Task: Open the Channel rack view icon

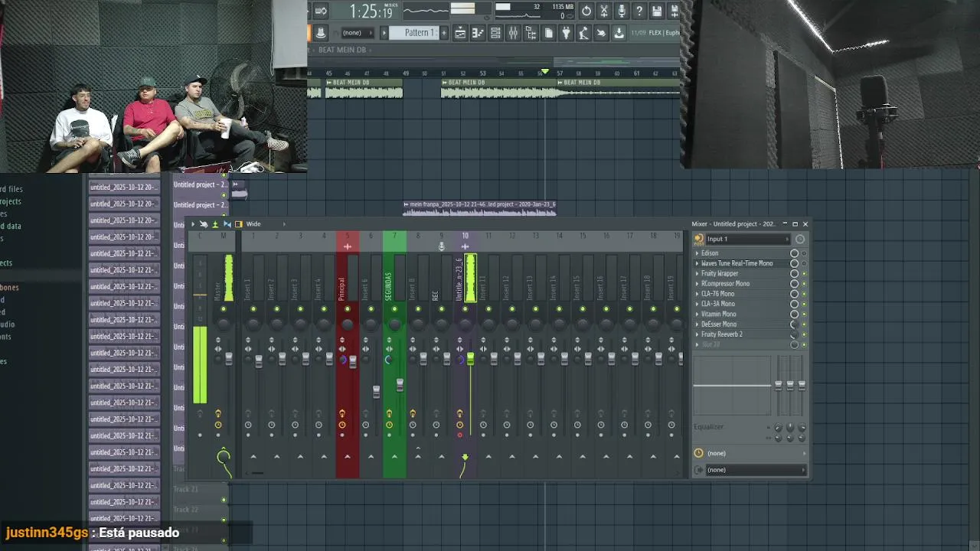Action: click(x=495, y=33)
